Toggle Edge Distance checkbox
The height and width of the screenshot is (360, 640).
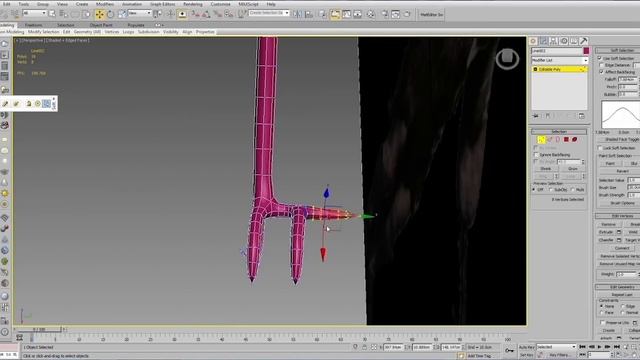[x=602, y=65]
